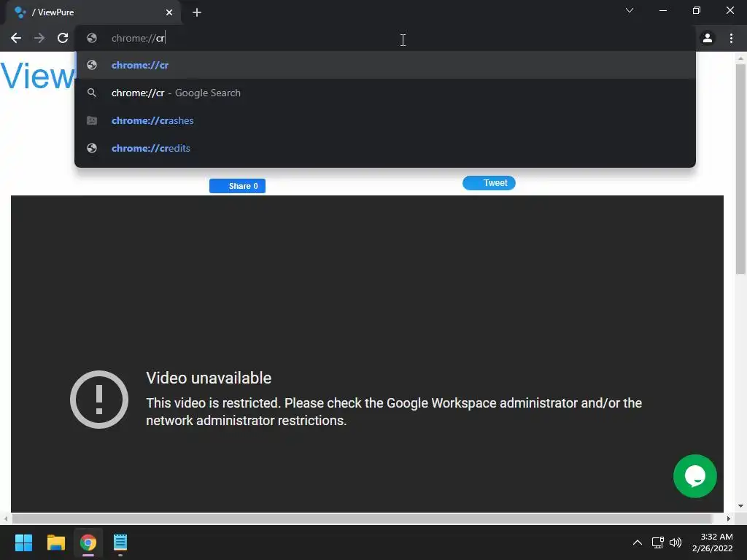Pick the chrome://crashes suggestion
Screen dimensions: 747x560
(x=385, y=120)
